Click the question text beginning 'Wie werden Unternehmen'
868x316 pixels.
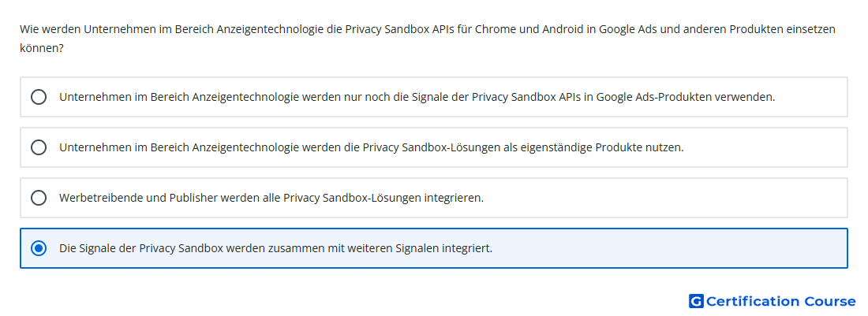point(428,39)
